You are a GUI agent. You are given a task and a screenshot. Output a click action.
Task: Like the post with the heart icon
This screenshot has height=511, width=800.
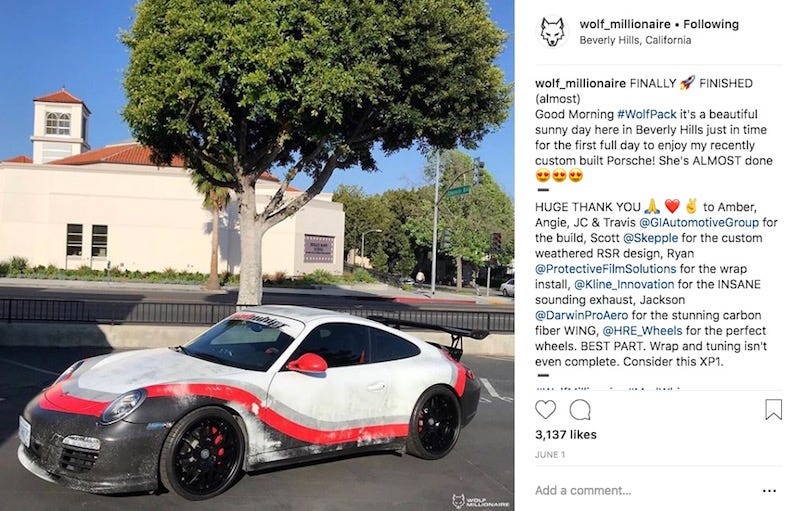[x=545, y=410]
